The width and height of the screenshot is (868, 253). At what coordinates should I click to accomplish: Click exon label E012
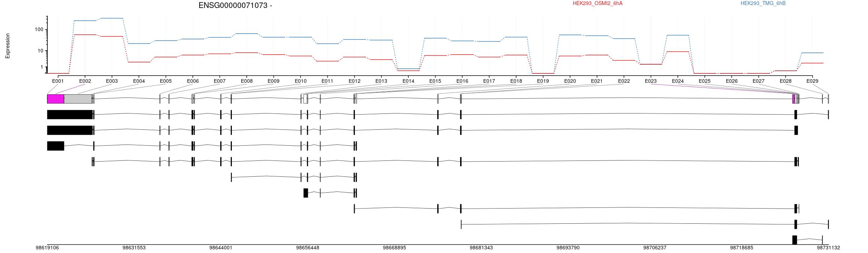(x=354, y=81)
